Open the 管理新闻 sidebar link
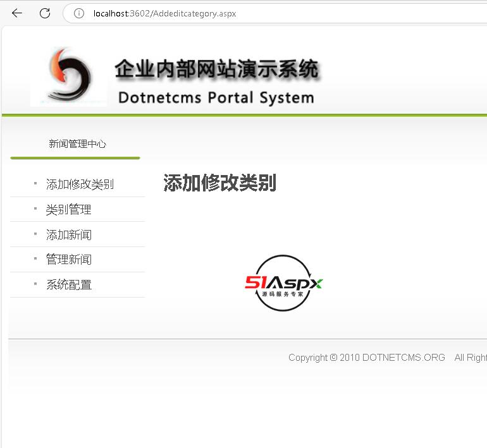This screenshot has height=448, width=487. [x=69, y=259]
